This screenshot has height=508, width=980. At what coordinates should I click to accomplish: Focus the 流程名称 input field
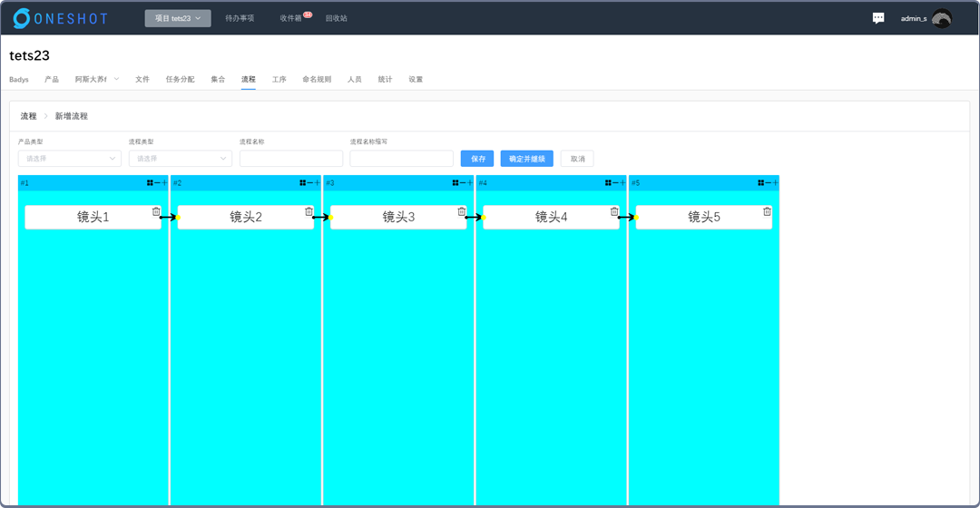point(291,159)
